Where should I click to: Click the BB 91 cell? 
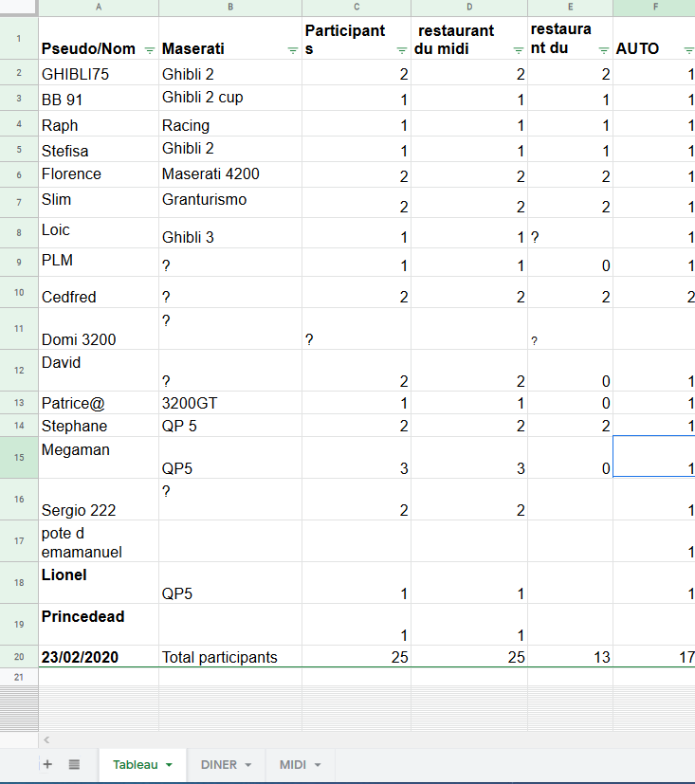(99, 99)
